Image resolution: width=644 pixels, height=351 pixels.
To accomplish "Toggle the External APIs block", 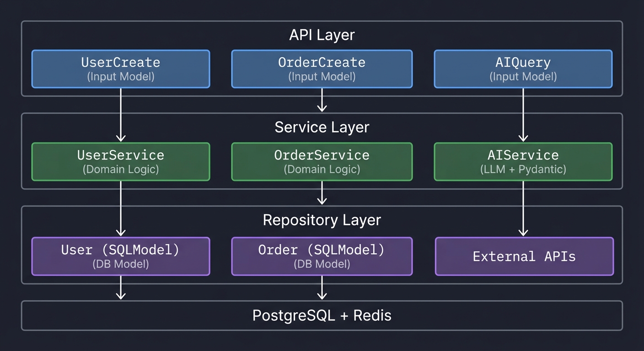I will (524, 256).
